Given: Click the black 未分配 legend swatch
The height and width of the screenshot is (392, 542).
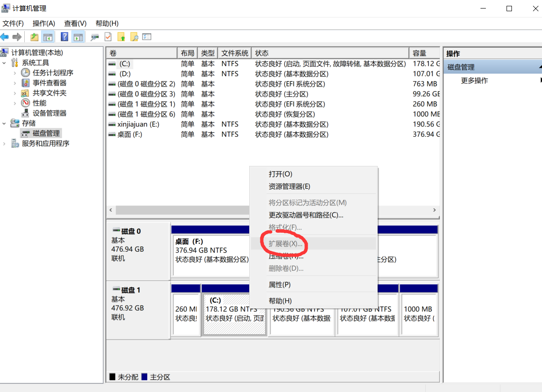Looking at the screenshot, I should point(112,377).
